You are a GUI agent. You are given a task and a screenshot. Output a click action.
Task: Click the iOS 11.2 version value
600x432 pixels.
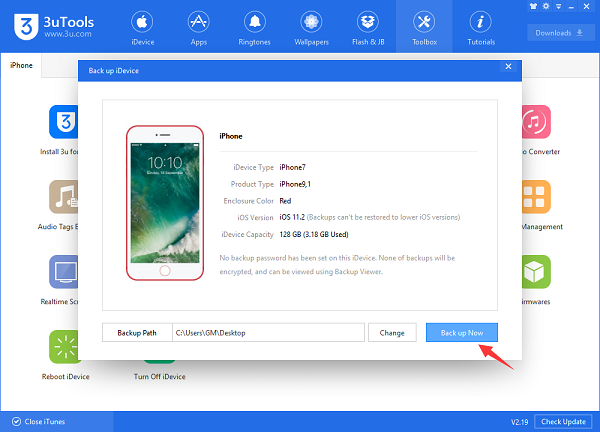[x=292, y=217]
